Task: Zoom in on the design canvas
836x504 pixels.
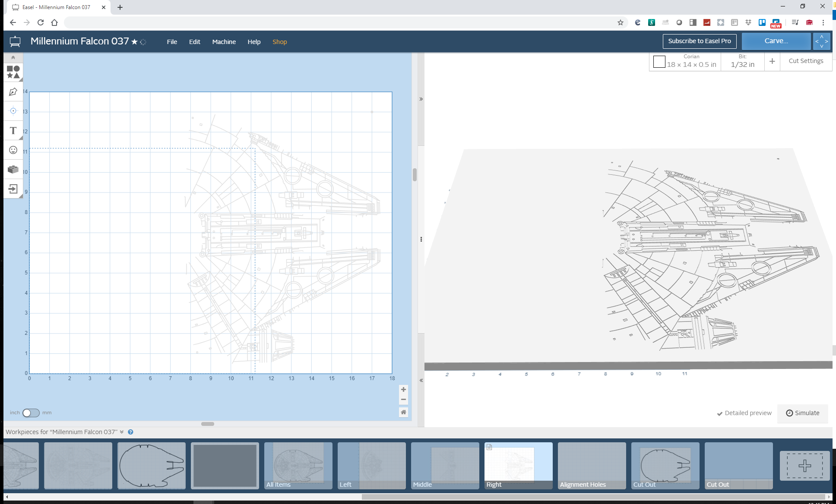Action: click(x=403, y=389)
